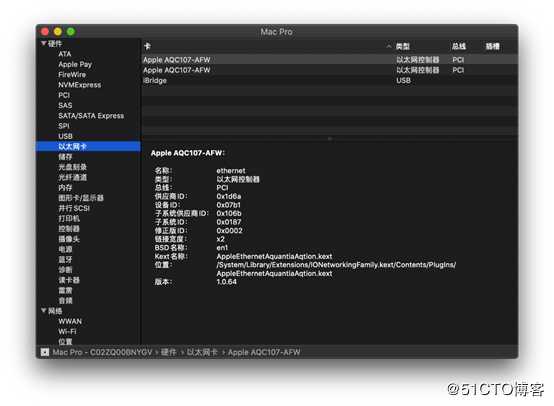
Task: Show 电源 power information
Action: (x=65, y=249)
